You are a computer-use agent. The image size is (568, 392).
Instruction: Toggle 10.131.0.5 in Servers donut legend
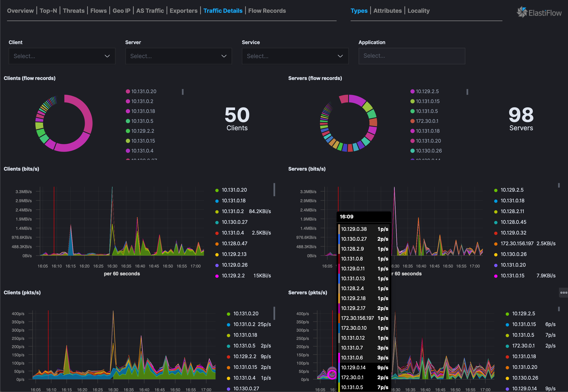pyautogui.click(x=427, y=111)
